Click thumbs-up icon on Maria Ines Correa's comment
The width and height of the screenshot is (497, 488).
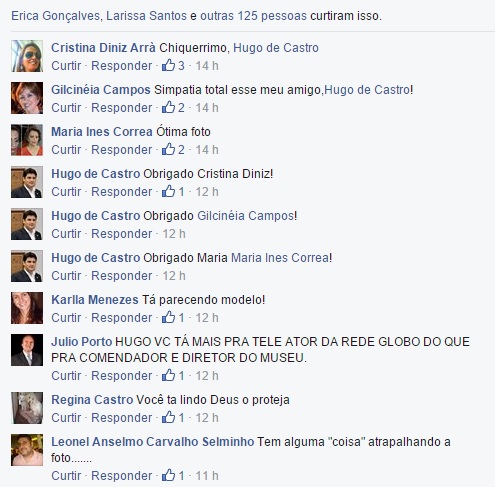(168, 149)
